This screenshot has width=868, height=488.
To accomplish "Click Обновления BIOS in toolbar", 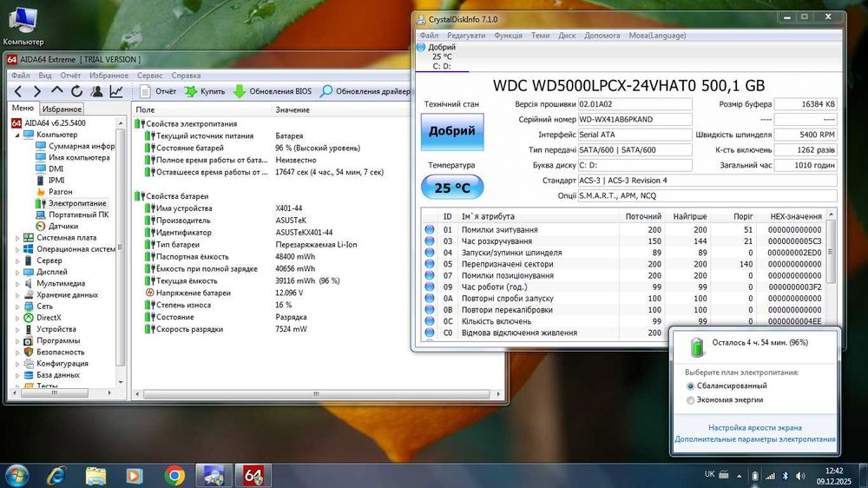I will point(273,91).
